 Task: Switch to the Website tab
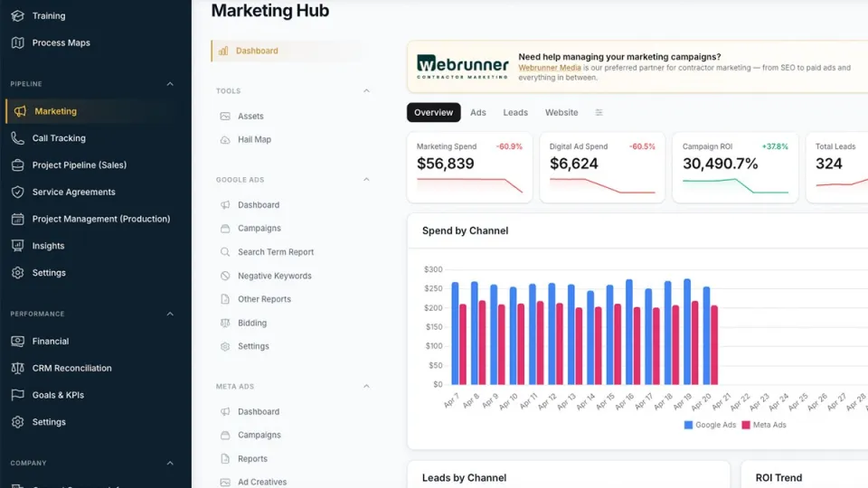coord(561,112)
